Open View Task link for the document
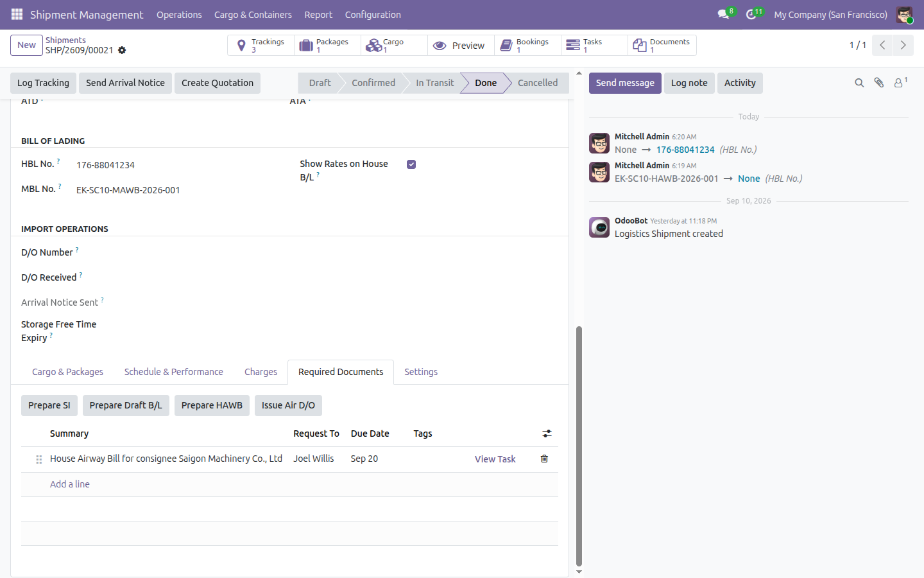 click(x=495, y=459)
